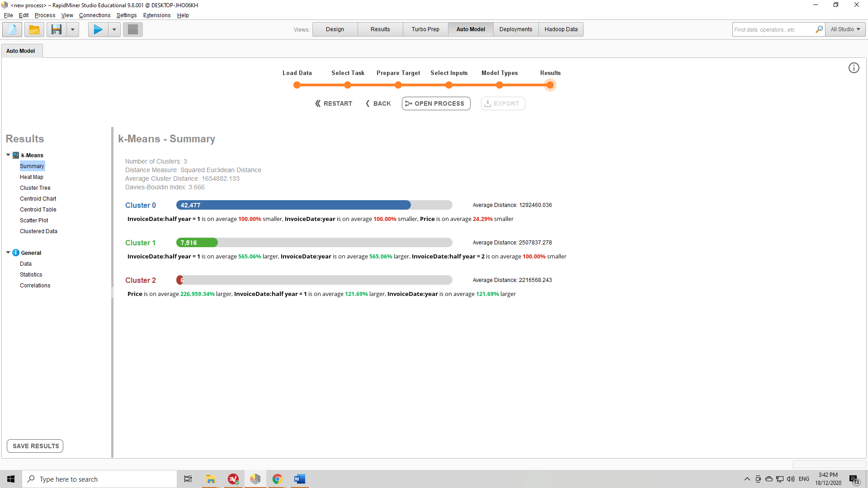Click the Cluster 1 heading

tap(141, 243)
